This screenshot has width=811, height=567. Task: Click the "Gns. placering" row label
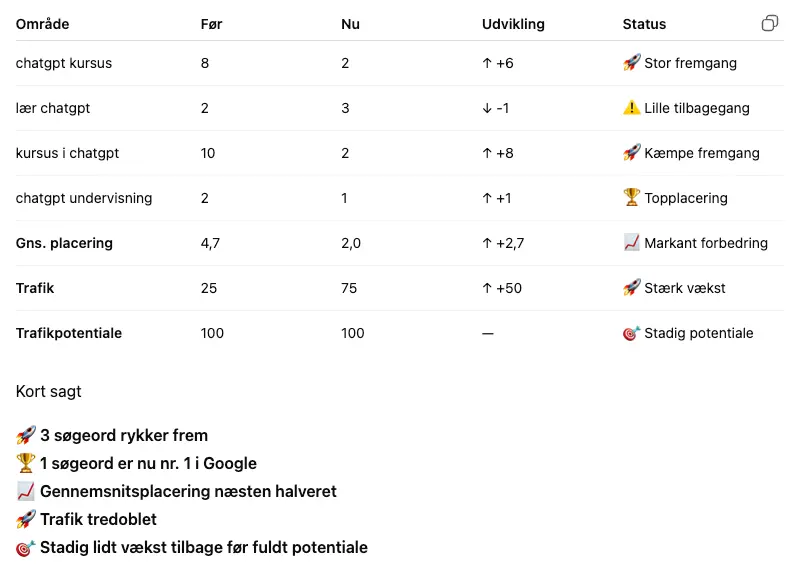coord(64,243)
